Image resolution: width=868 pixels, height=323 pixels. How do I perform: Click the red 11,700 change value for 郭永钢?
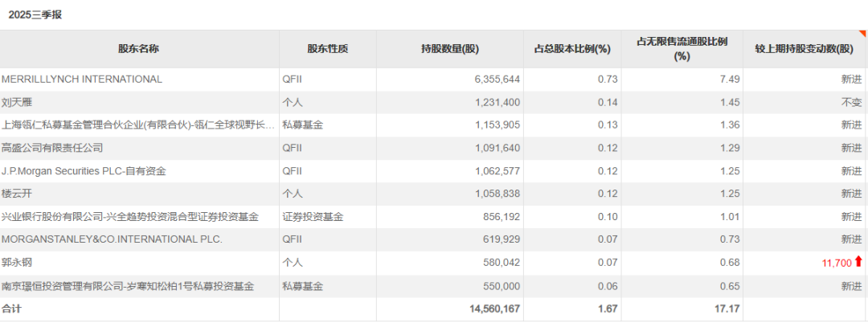tap(836, 263)
